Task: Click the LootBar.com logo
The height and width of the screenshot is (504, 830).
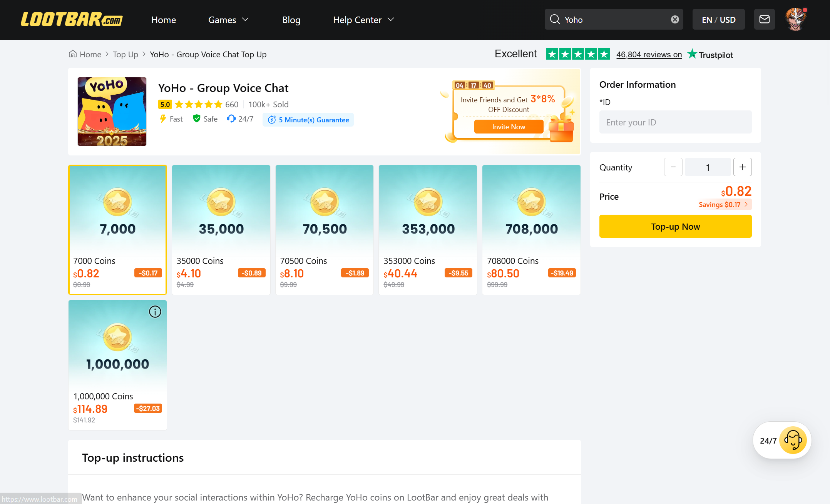Action: 72,20
